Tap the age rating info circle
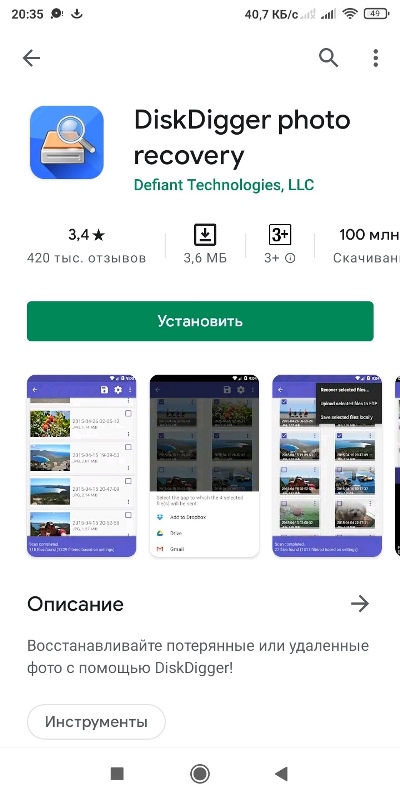 pyautogui.click(x=290, y=259)
